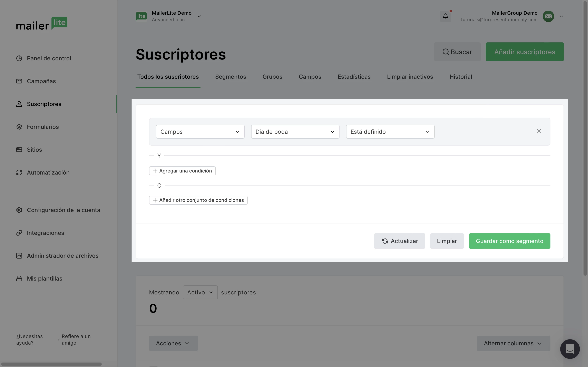This screenshot has height=367, width=588.
Task: Click the Configuración de la cuenta gear icon
Action: (x=19, y=210)
